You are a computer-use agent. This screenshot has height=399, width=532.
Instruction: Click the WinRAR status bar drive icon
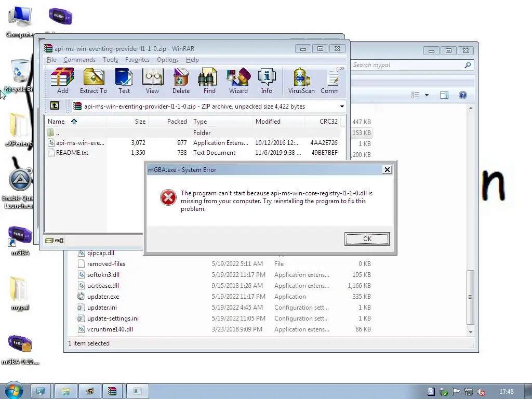click(x=49, y=241)
